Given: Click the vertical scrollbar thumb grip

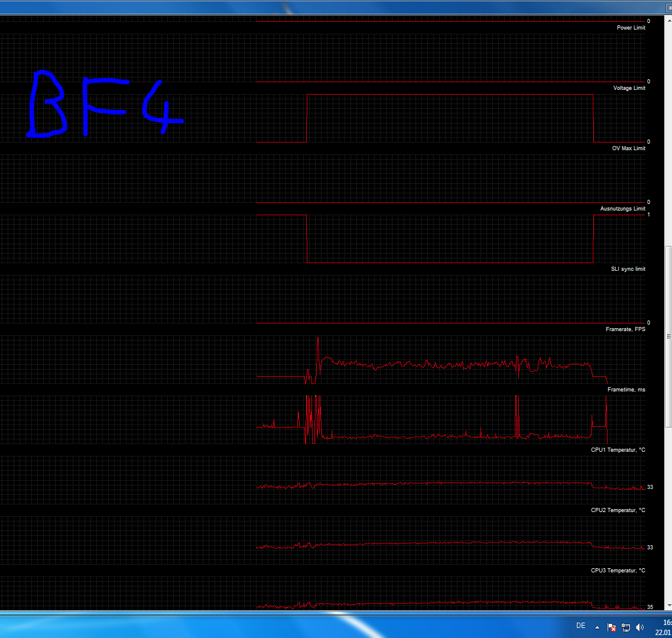Looking at the screenshot, I should 668,336.
